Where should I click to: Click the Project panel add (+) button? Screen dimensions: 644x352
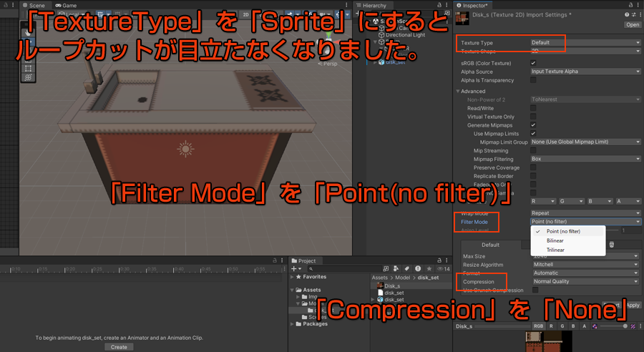tap(293, 268)
